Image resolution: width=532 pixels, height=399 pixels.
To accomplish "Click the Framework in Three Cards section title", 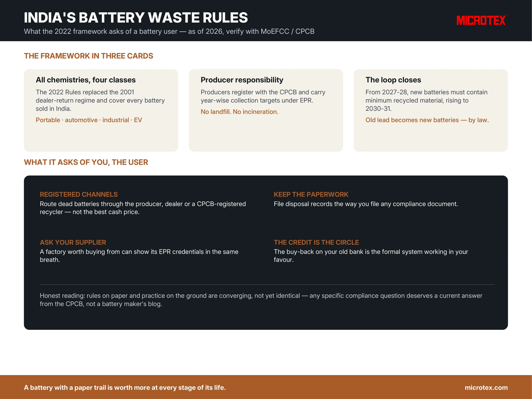I will point(89,56).
